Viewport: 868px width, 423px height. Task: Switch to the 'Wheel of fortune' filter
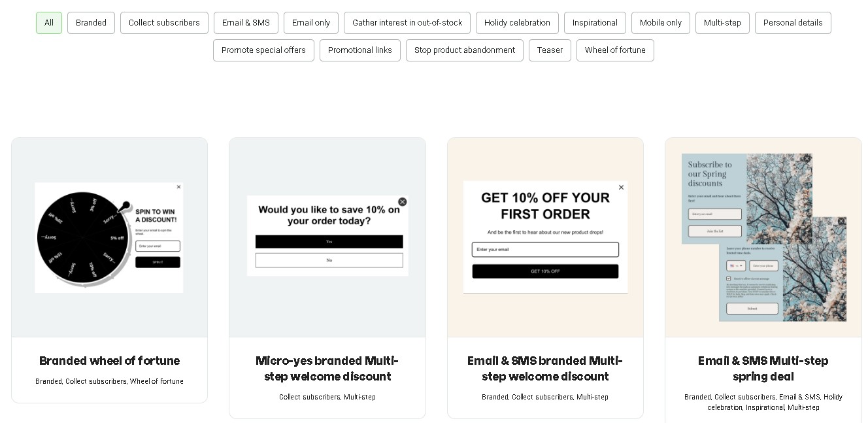(x=615, y=50)
